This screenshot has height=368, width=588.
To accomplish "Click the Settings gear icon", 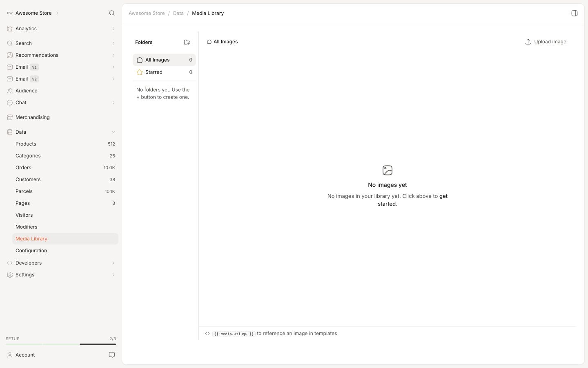I will pyautogui.click(x=10, y=275).
